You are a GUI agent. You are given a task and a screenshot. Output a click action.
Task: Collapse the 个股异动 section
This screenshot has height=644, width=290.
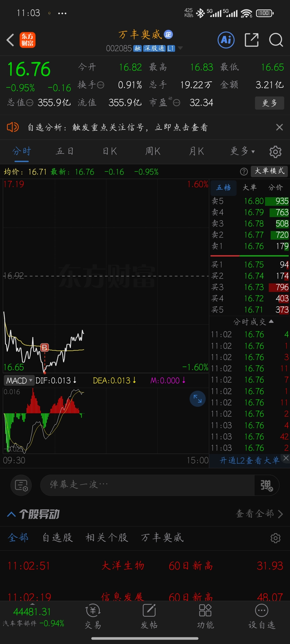[11, 514]
